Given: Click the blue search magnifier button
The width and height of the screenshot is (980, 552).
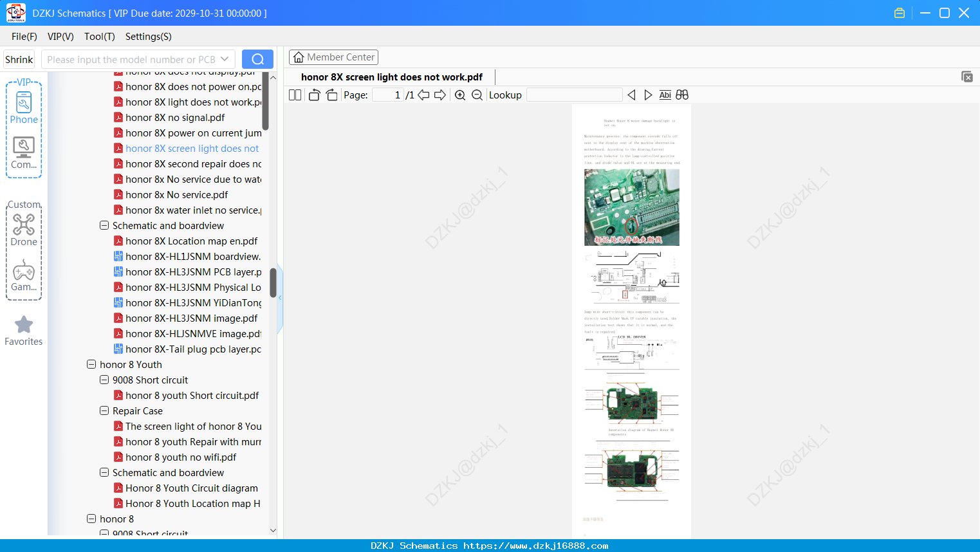Looking at the screenshot, I should (x=257, y=59).
